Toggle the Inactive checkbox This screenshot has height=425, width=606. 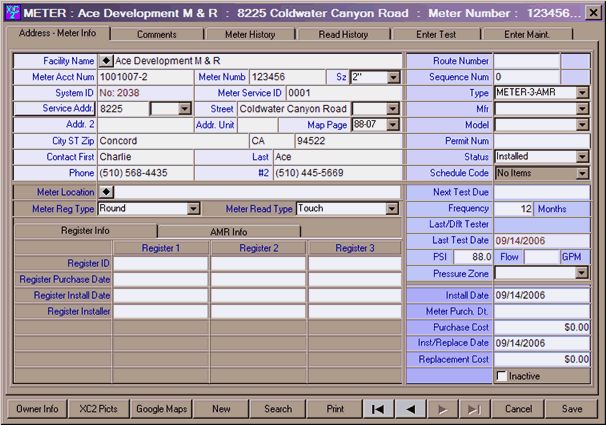(502, 376)
